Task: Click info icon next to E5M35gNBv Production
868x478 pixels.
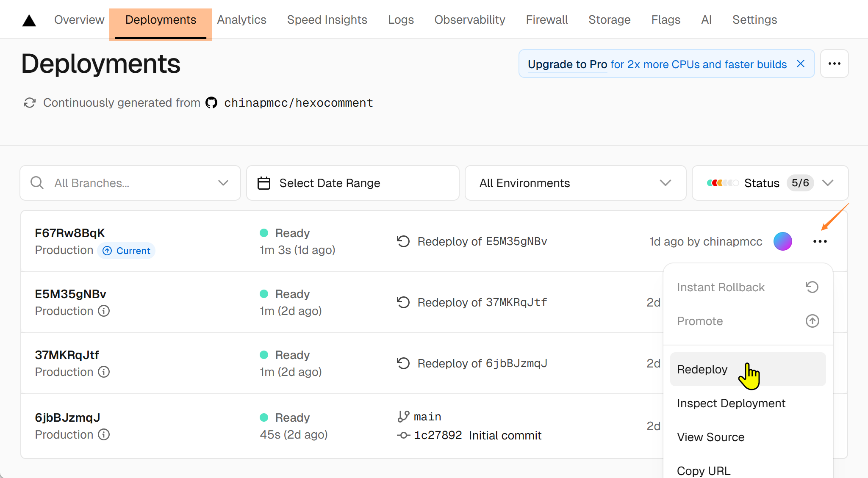Action: tap(104, 311)
